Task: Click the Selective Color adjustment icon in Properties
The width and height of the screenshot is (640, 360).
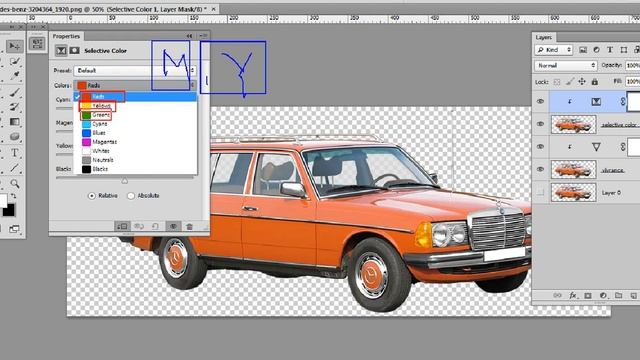Action: tap(61, 51)
